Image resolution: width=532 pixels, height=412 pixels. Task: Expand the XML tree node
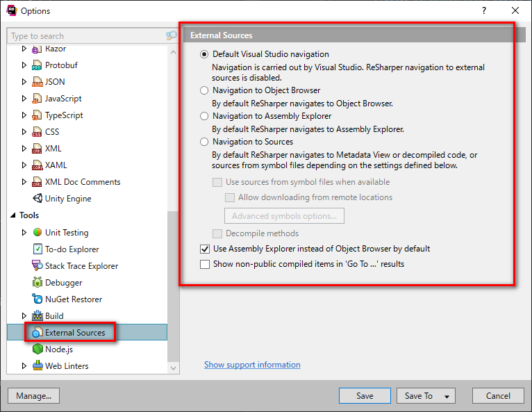tap(24, 148)
